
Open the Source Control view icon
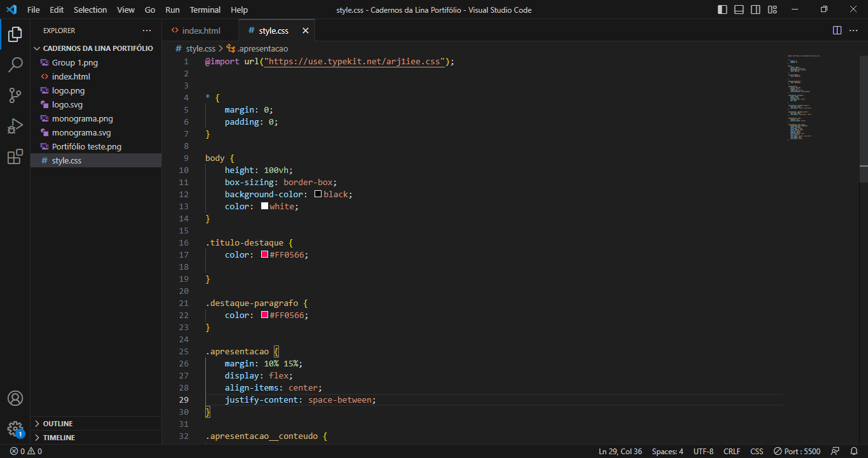coord(15,95)
